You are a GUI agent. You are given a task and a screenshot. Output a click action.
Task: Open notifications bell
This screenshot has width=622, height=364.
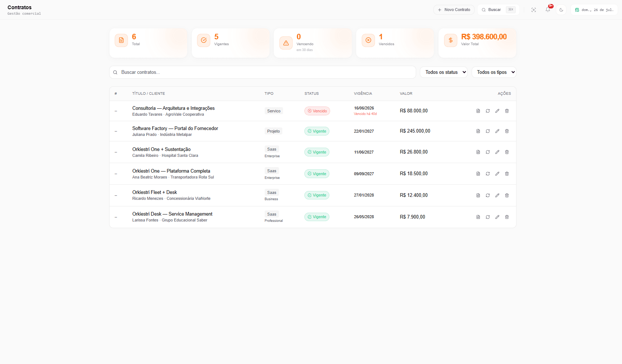point(548,10)
